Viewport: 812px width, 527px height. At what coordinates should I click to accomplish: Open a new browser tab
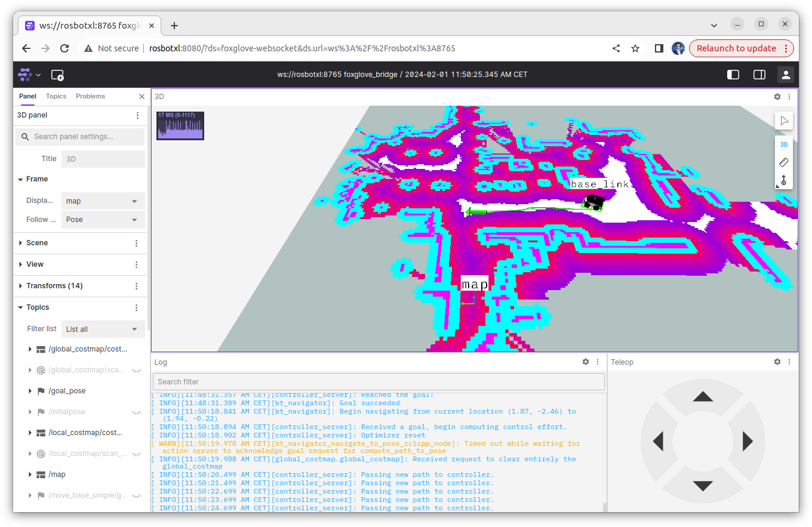pos(174,26)
